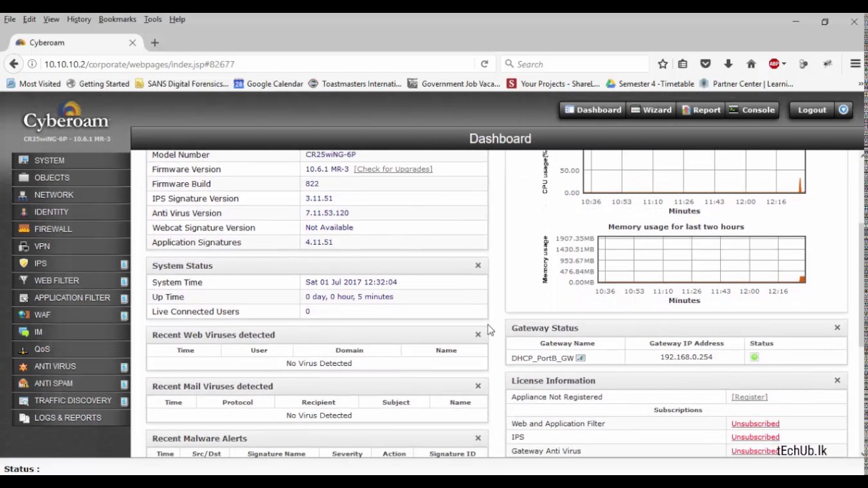Close the Recent Web Viruses detected panel
This screenshot has width=868, height=488.
pyautogui.click(x=478, y=335)
